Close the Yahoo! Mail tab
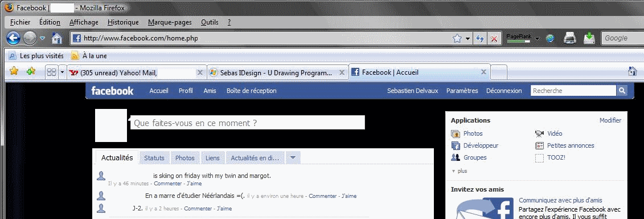This screenshot has height=219, width=644. pyautogui.click(x=200, y=72)
